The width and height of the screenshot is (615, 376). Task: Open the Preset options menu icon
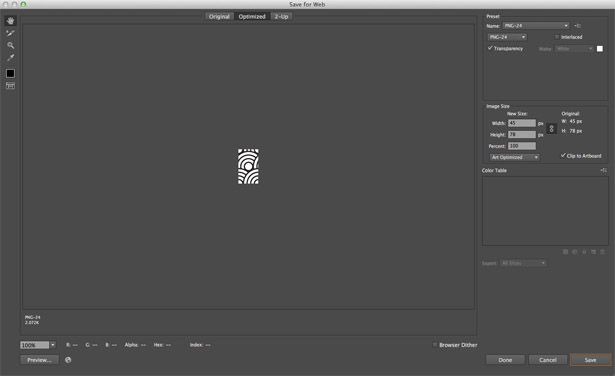click(578, 26)
